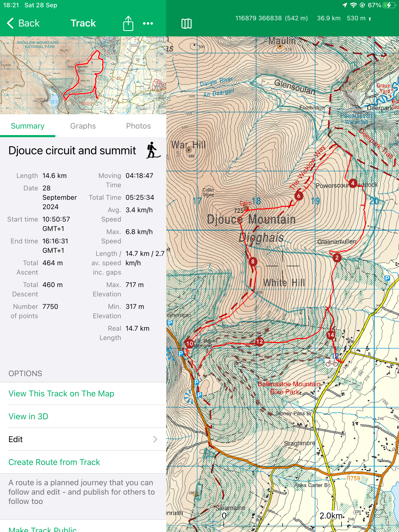
Task: Tap the track overview map thumbnail
Action: (83, 75)
